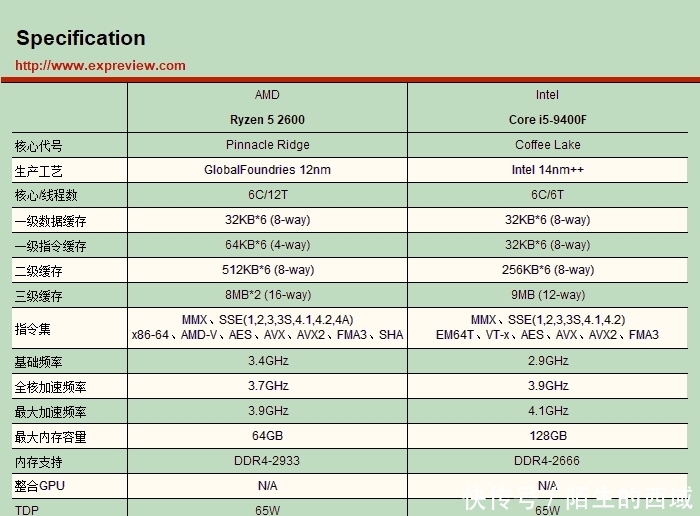
Task: Select the Specification heading text
Action: (81, 38)
